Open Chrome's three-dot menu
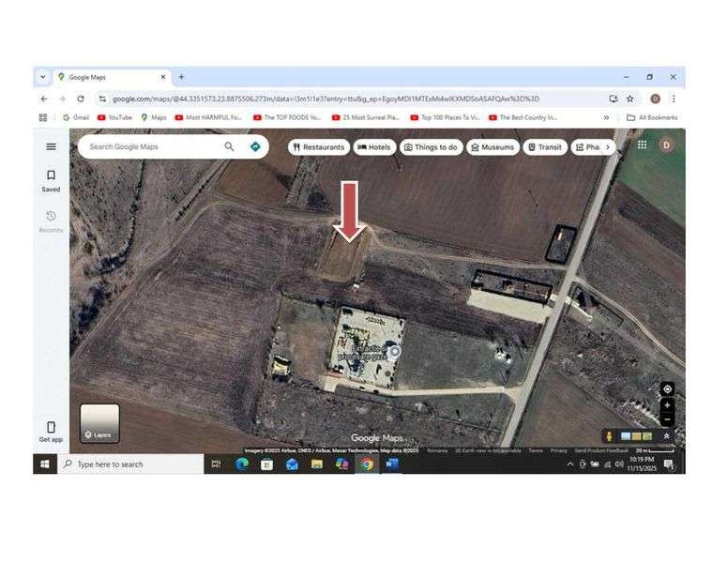728x563 pixels. click(674, 99)
